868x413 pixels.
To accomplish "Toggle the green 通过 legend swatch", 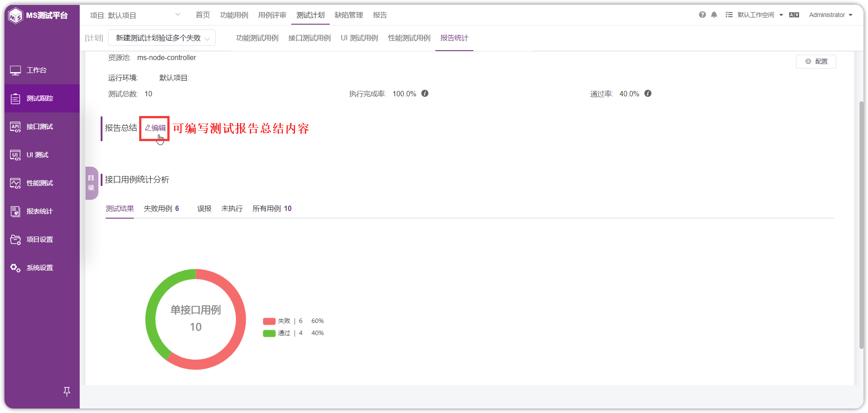I will pos(269,333).
